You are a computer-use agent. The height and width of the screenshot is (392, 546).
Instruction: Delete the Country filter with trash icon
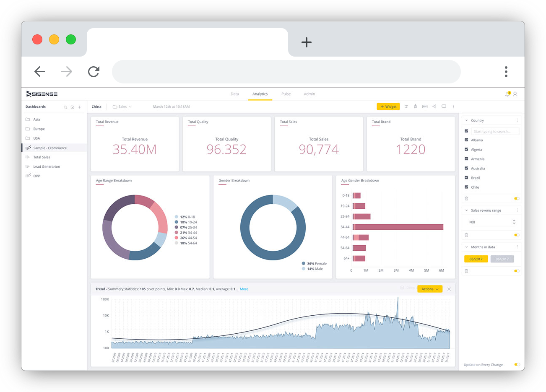tap(466, 198)
